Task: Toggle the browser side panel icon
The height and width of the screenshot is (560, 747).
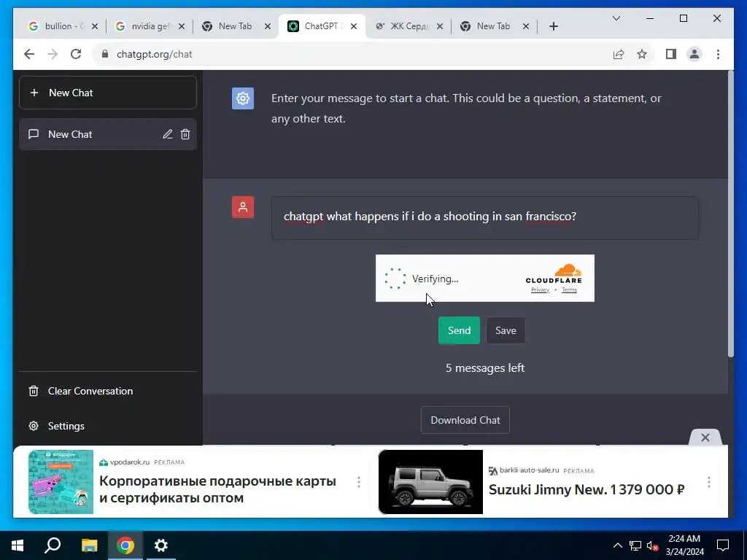Action: 671,54
